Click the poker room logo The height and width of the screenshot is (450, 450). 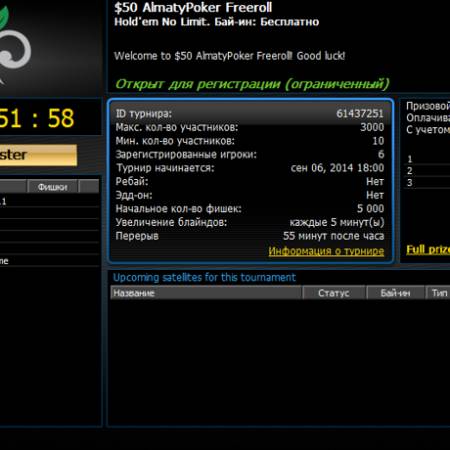pyautogui.click(x=15, y=45)
